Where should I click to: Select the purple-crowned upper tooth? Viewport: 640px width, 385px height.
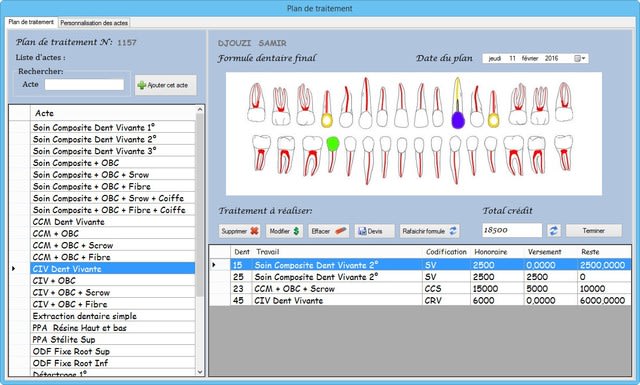(458, 103)
